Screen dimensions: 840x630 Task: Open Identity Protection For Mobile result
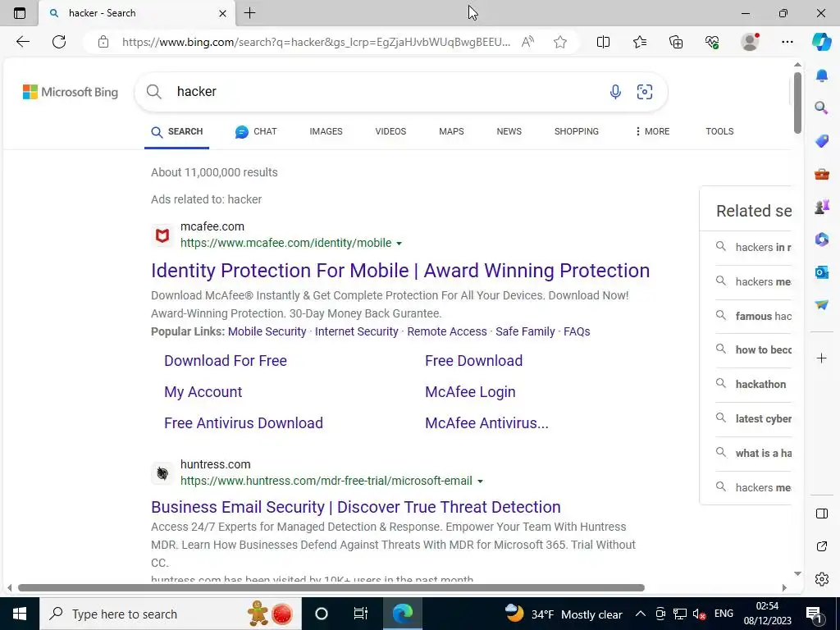coord(400,271)
